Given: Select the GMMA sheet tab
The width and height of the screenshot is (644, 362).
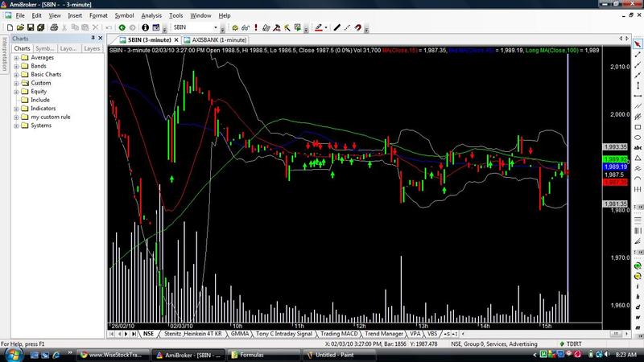Looking at the screenshot, I should tap(239, 334).
